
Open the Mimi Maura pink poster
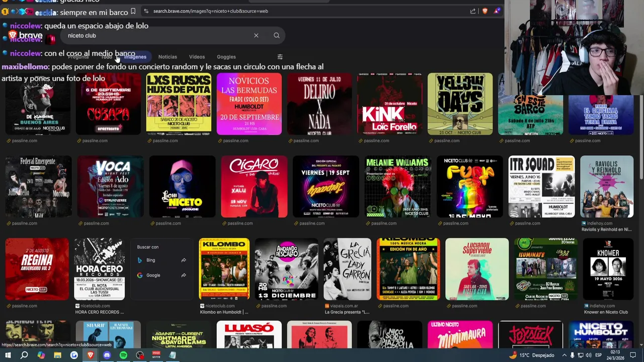click(x=460, y=334)
